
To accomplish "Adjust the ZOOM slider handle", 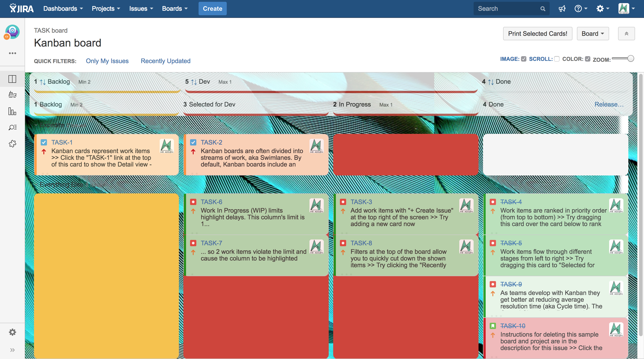I will pyautogui.click(x=631, y=59).
